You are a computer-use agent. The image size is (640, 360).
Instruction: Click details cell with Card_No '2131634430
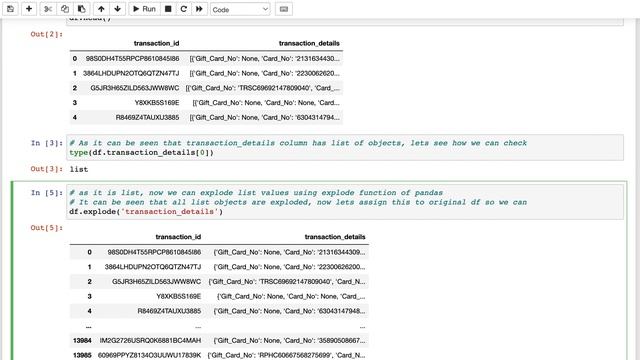click(x=264, y=59)
